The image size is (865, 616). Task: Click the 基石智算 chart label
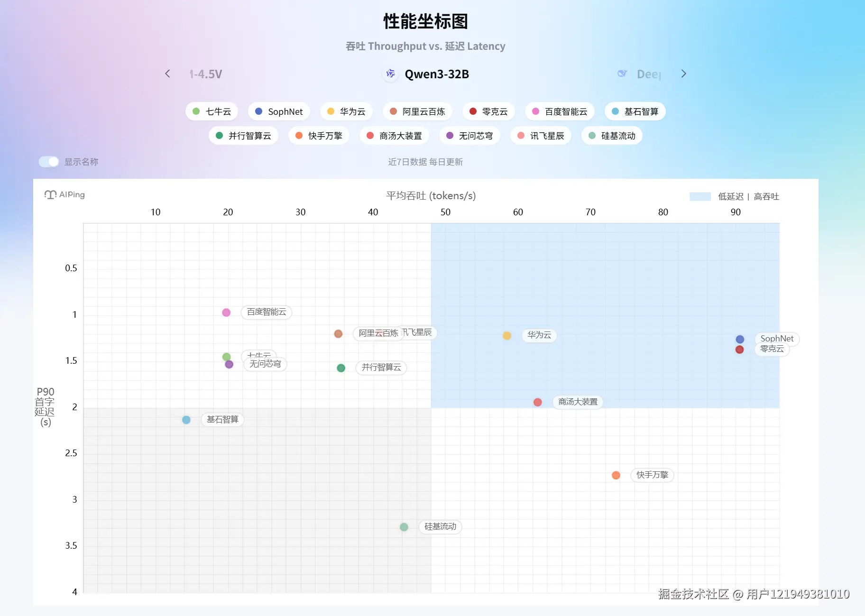click(x=222, y=420)
